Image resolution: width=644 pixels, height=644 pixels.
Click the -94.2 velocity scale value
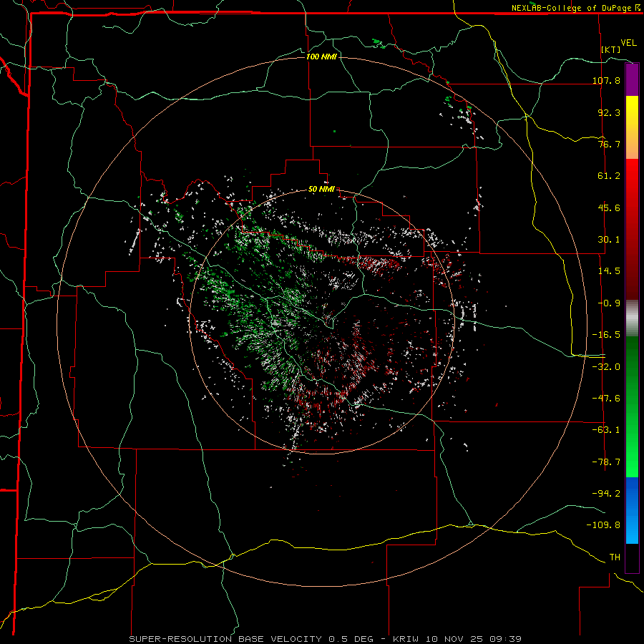click(x=606, y=493)
